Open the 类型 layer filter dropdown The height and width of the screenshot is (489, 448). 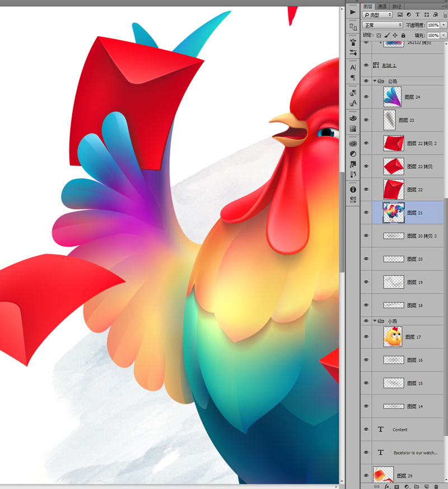point(377,15)
